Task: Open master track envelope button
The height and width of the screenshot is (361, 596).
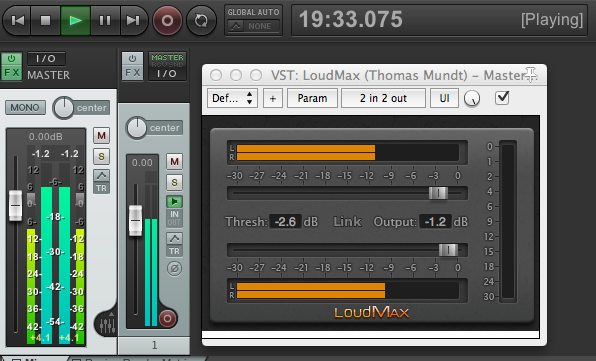Action: coord(101,175)
